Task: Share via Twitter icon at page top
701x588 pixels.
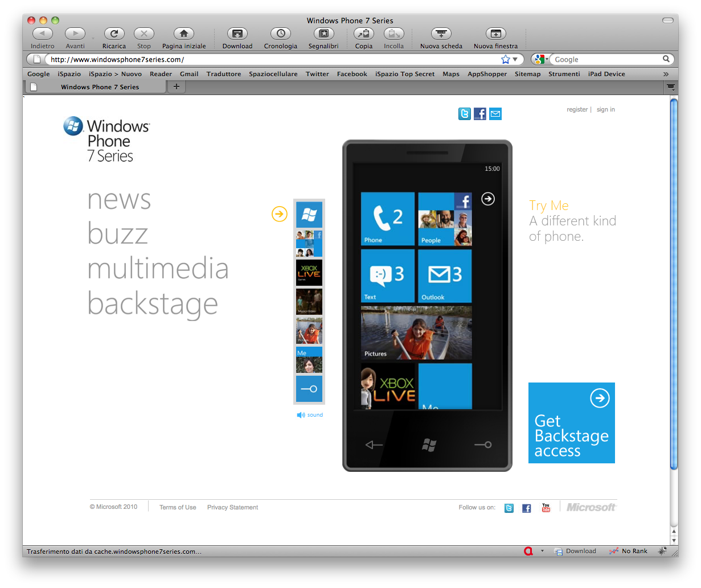Action: pos(465,114)
